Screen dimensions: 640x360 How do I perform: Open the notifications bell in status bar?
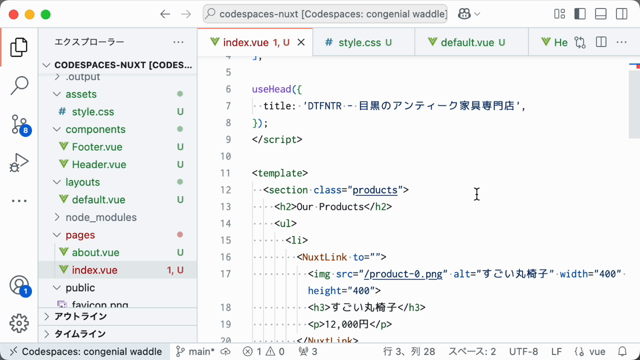(622, 351)
